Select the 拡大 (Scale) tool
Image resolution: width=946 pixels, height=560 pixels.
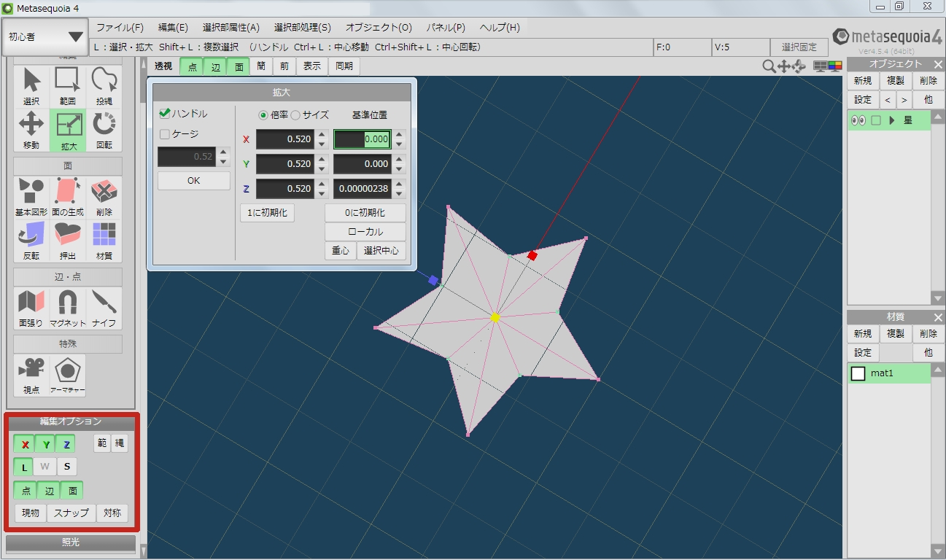(x=68, y=131)
